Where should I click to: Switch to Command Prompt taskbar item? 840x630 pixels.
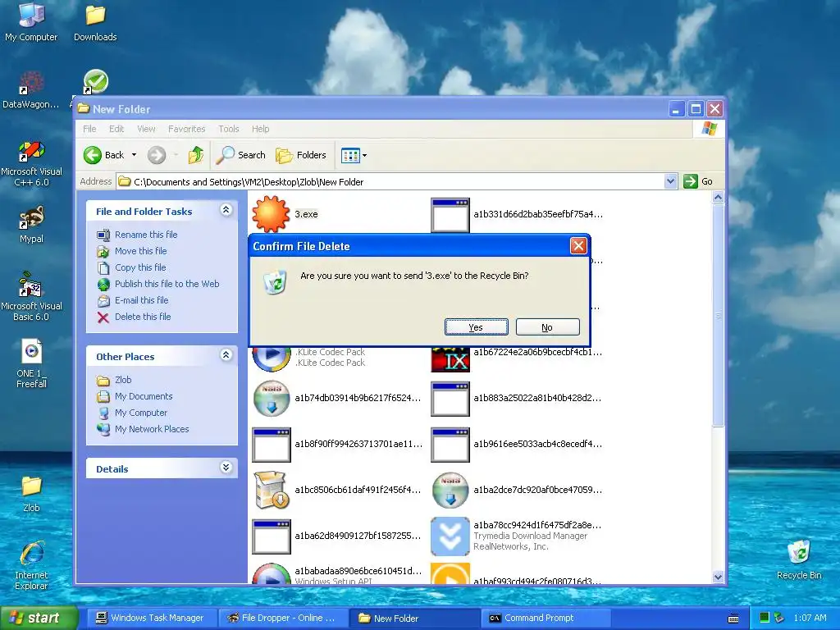[546, 619]
